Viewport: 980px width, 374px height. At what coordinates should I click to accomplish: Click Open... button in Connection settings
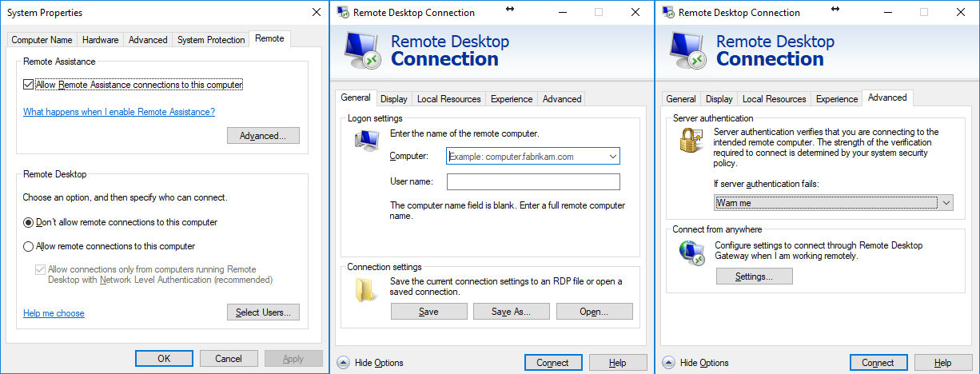tap(594, 312)
